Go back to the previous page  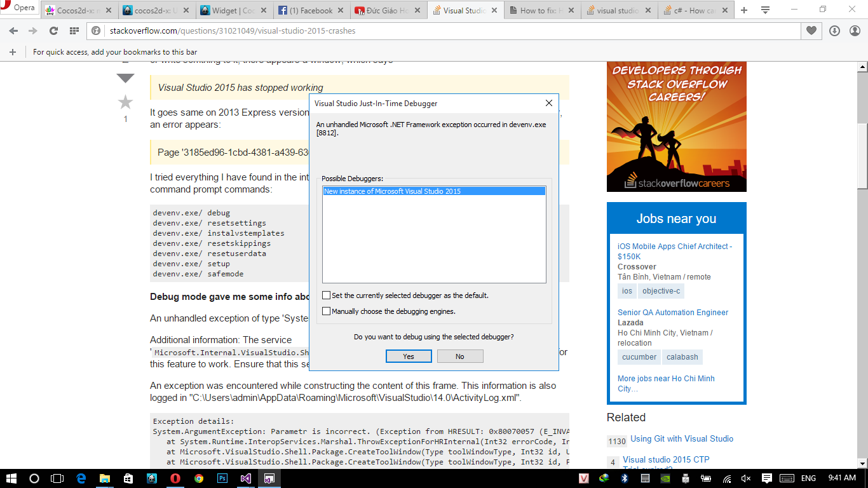(x=13, y=31)
